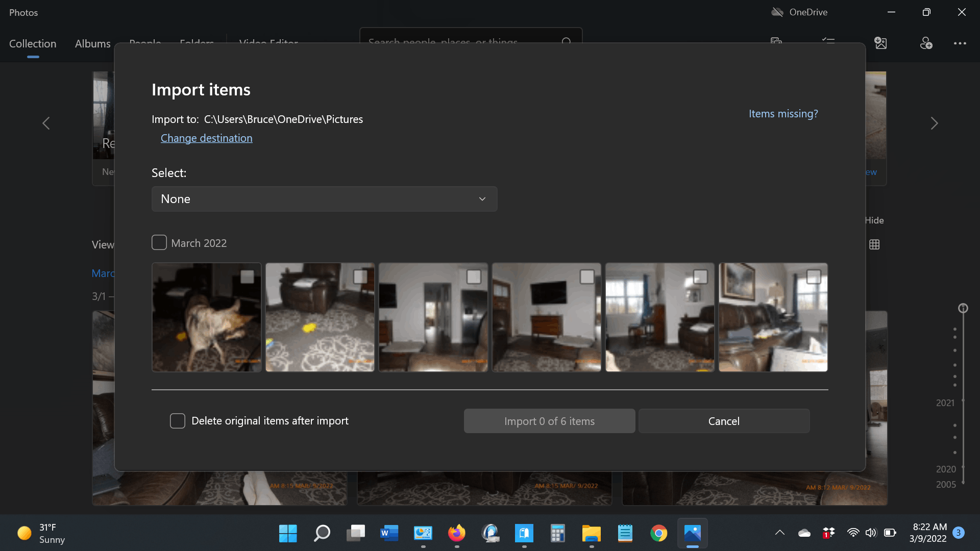Click the grid view icon on right panel
This screenshot has width=980, height=551.
874,245
